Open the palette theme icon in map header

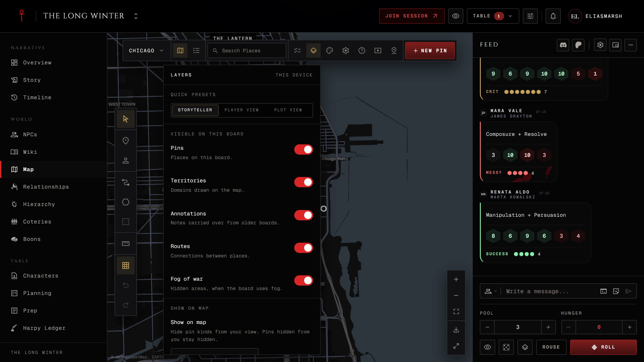tap(330, 51)
